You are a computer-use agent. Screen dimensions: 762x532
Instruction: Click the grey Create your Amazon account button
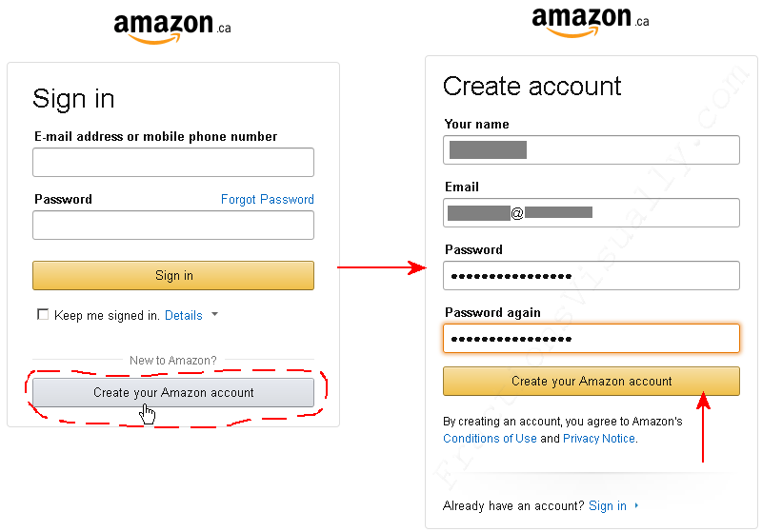point(173,392)
